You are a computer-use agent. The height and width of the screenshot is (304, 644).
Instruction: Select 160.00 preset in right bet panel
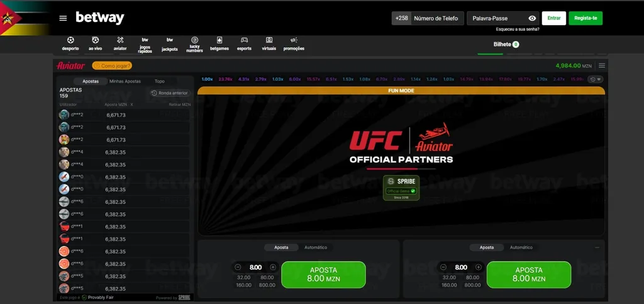pyautogui.click(x=449, y=285)
